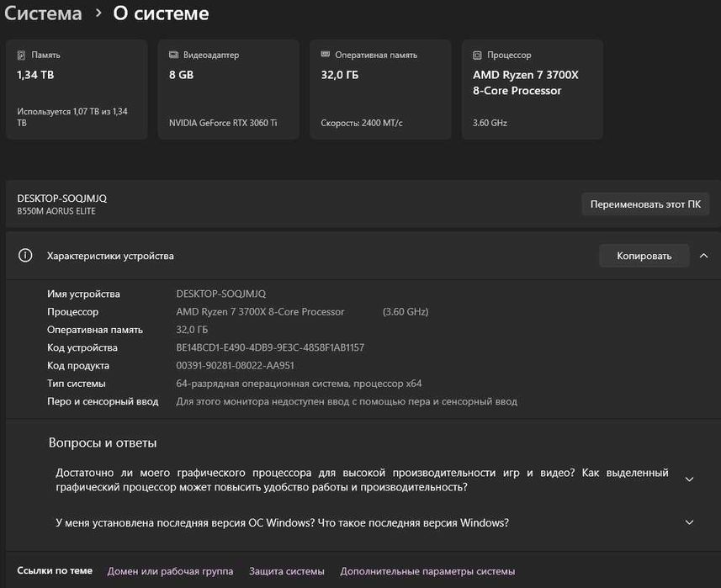
Task: Expand the latest Windows version question chevron
Action: tap(689, 522)
